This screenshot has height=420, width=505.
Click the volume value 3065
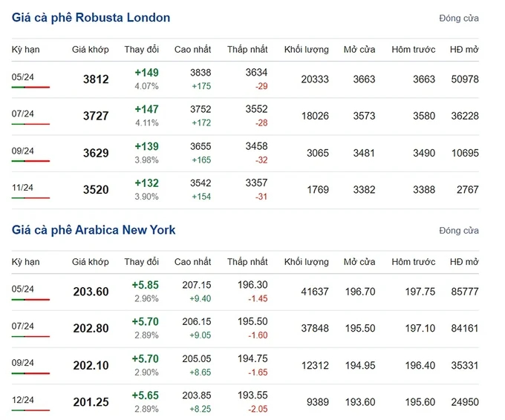click(318, 153)
